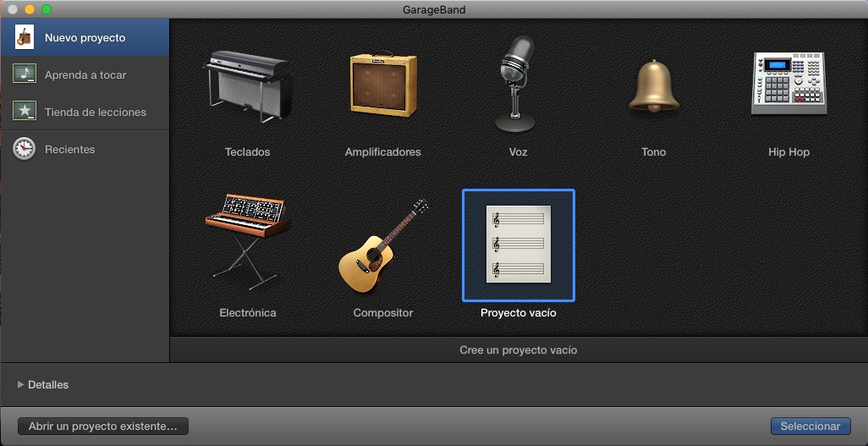Screen dimensions: 868x446
Task: Select the Electrónica synthesizer icon
Action: pos(248,241)
